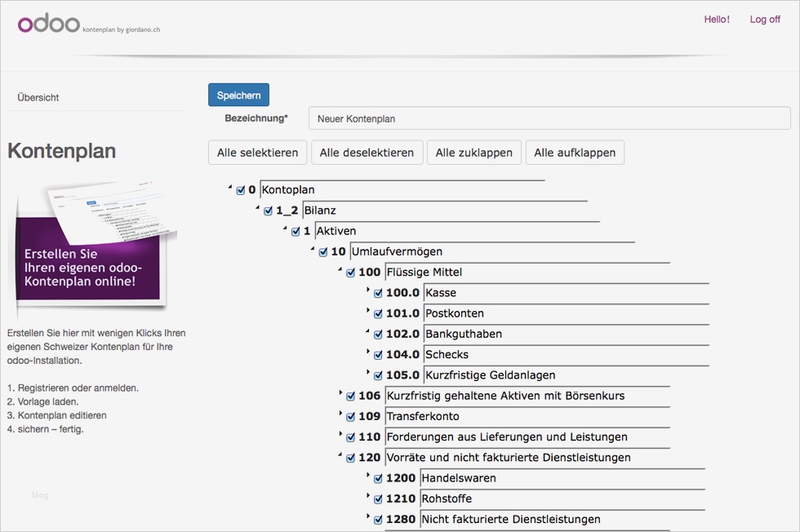
Task: Deselect the 1200 Handelswaren checkbox
Action: (378, 478)
